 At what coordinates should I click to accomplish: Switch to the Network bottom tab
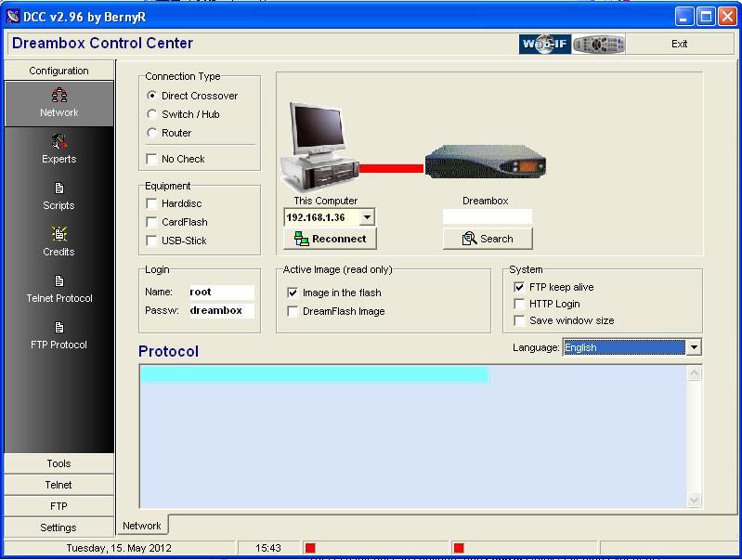[142, 526]
